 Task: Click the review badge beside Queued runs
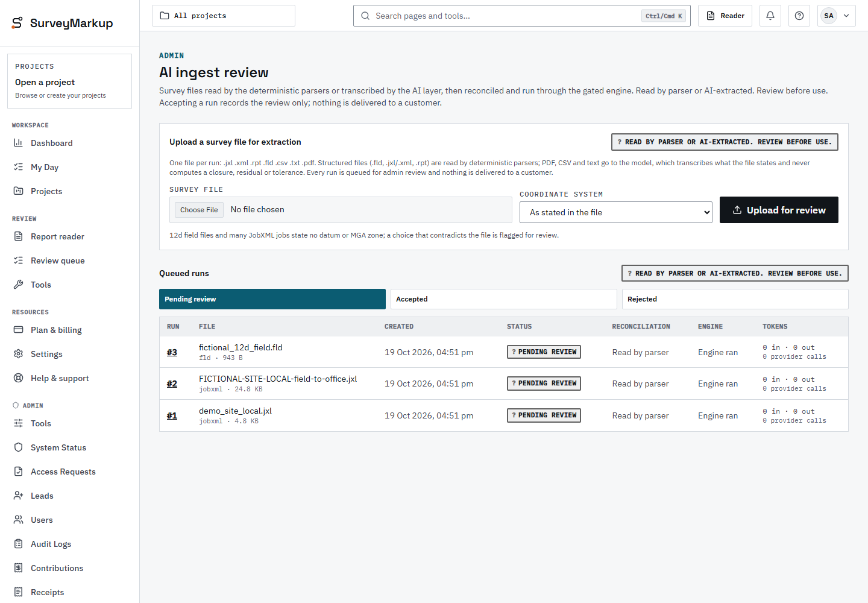point(735,273)
